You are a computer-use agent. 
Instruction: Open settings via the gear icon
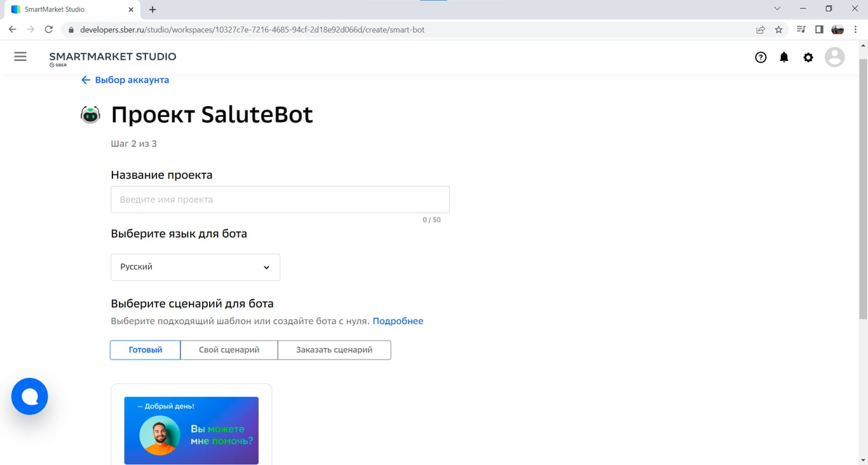[808, 57]
